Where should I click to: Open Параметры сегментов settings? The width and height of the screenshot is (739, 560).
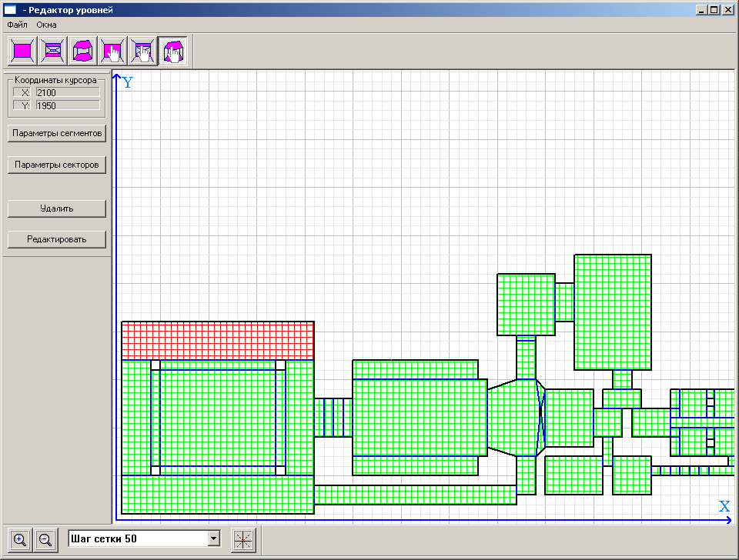pos(56,133)
